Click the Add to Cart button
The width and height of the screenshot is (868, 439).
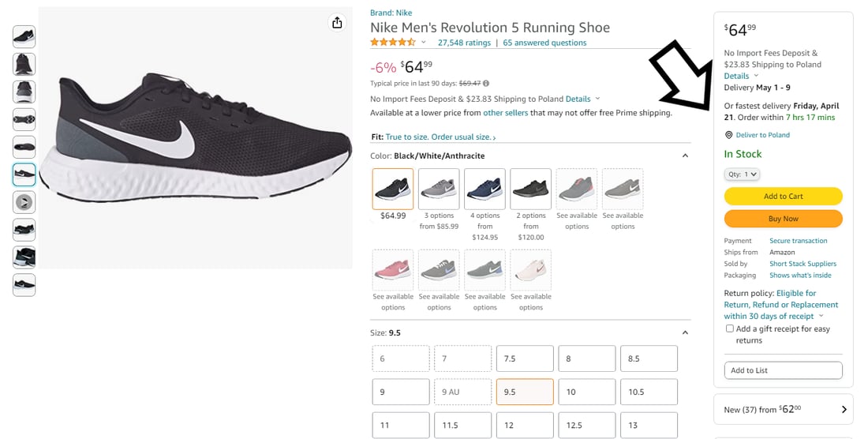coord(784,196)
